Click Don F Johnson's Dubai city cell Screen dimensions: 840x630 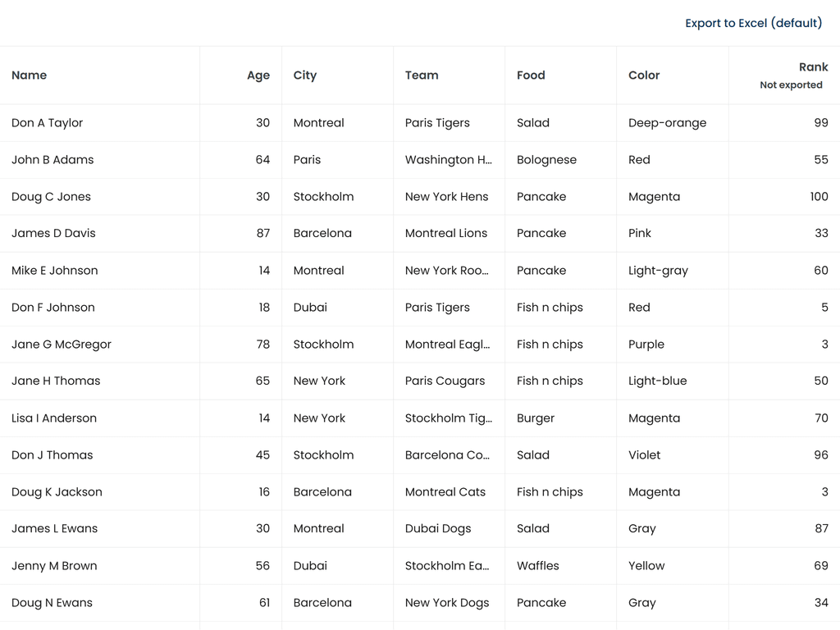click(310, 307)
